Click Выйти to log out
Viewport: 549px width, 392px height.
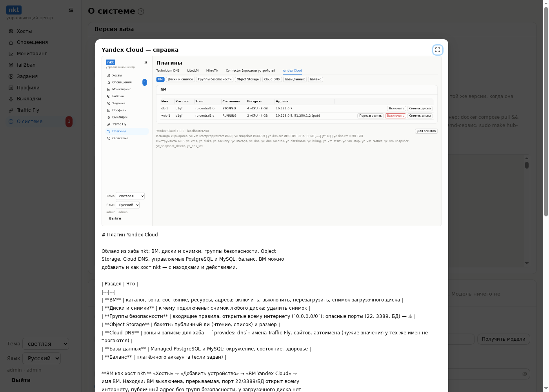(x=21, y=380)
